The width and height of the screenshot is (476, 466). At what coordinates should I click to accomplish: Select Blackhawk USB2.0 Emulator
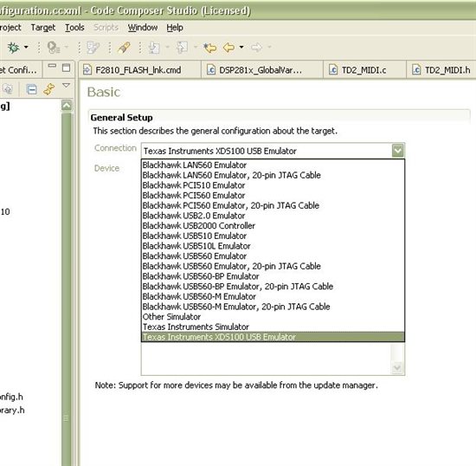273,216
